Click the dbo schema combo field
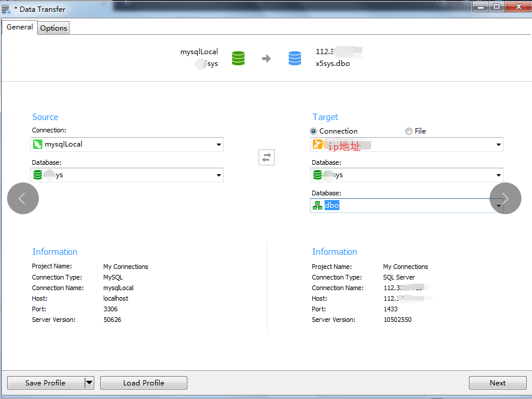Viewport: 532px width, 399px height. (407, 206)
